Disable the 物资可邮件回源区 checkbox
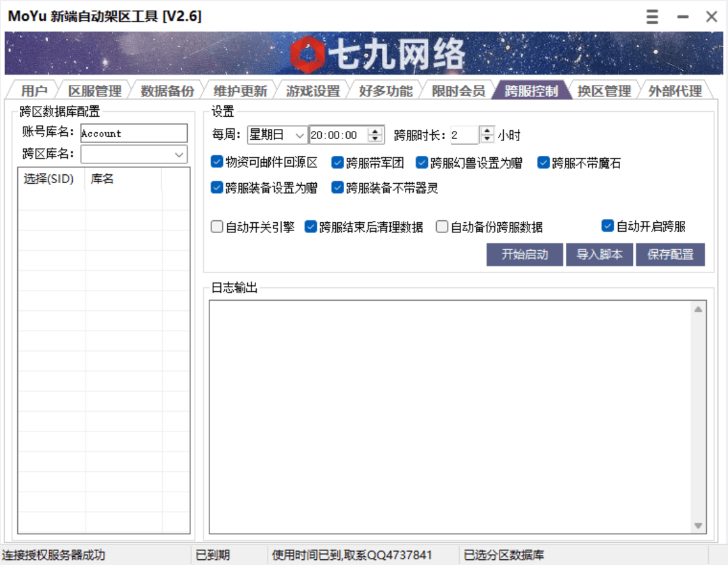The height and width of the screenshot is (565, 728). pos(216,163)
